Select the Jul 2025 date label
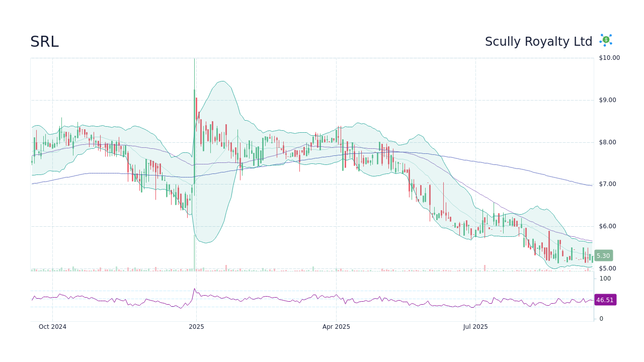 pyautogui.click(x=476, y=327)
